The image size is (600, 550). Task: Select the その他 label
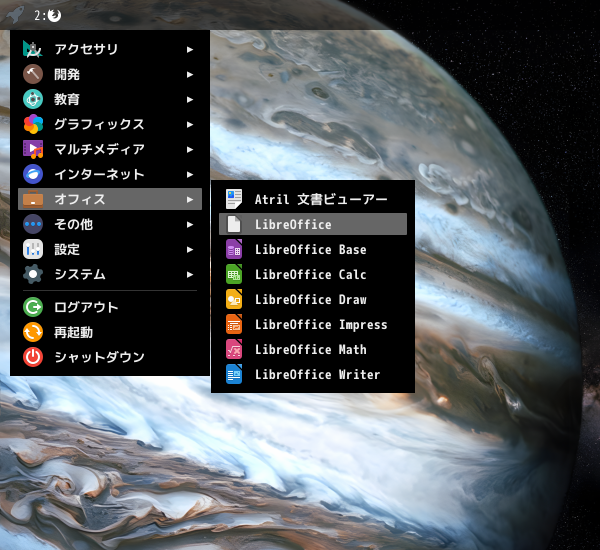[73, 224]
